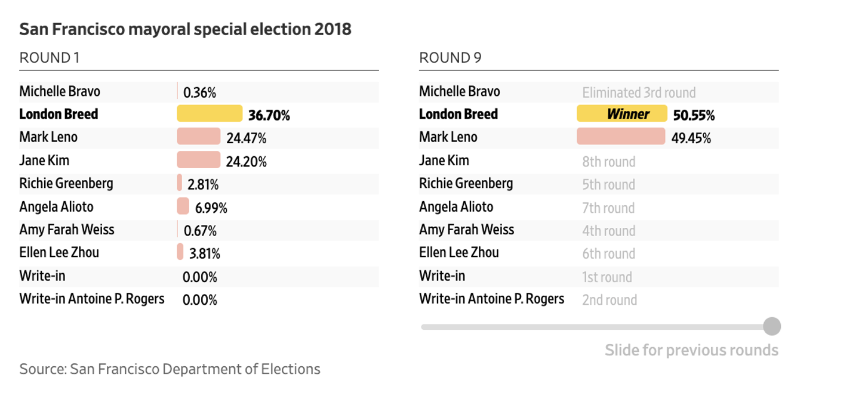Click Mark Leno's 49.45% value

tap(691, 138)
